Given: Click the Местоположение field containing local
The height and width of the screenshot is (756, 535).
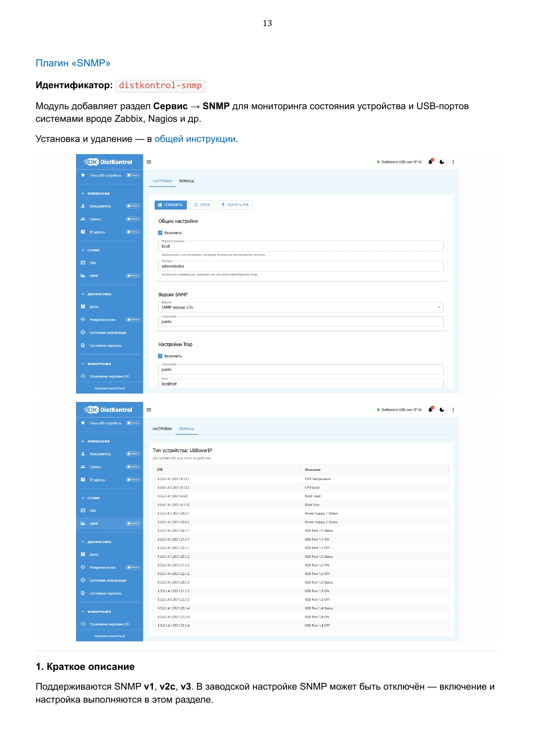Looking at the screenshot, I should point(301,246).
